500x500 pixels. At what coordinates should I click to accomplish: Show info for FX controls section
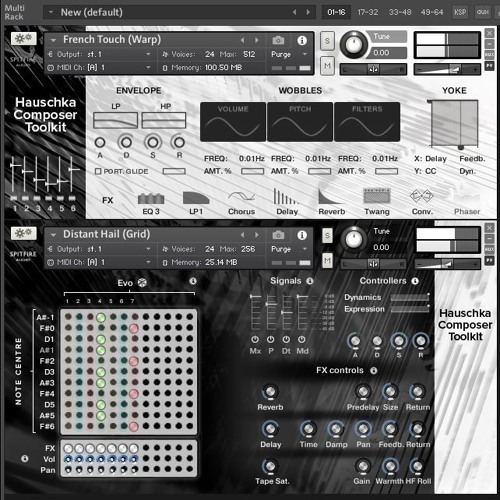[374, 370]
